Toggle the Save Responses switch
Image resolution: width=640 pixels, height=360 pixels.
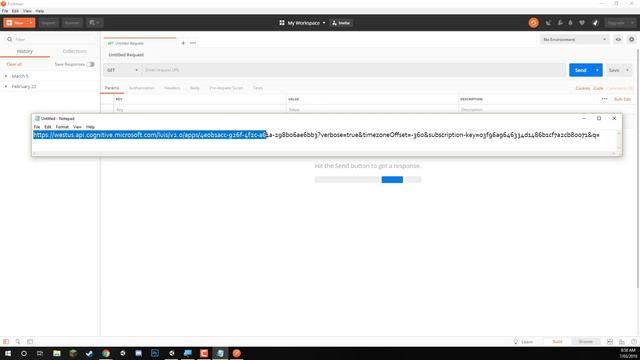point(91,64)
